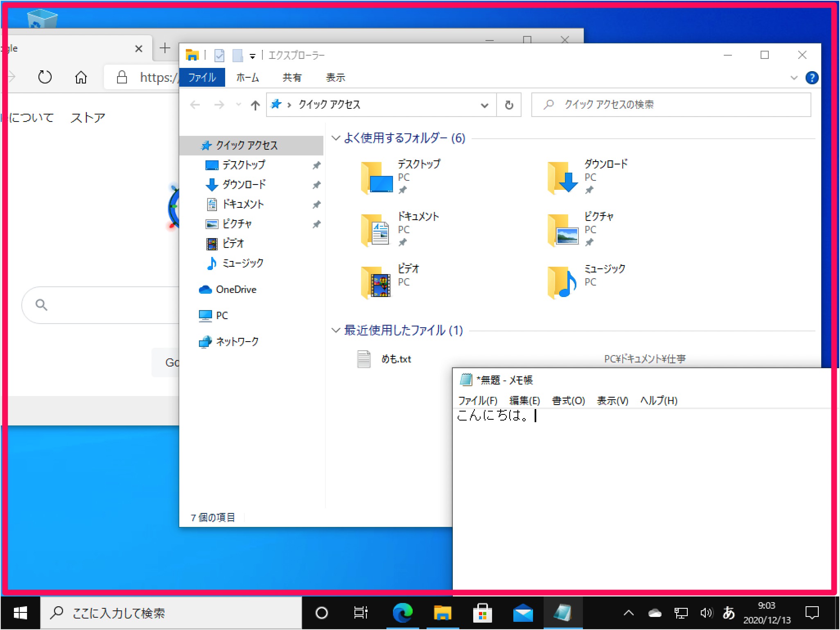Collapse the よく使用するフォルダー section
Viewport: 840px width, 630px height.
click(x=336, y=138)
